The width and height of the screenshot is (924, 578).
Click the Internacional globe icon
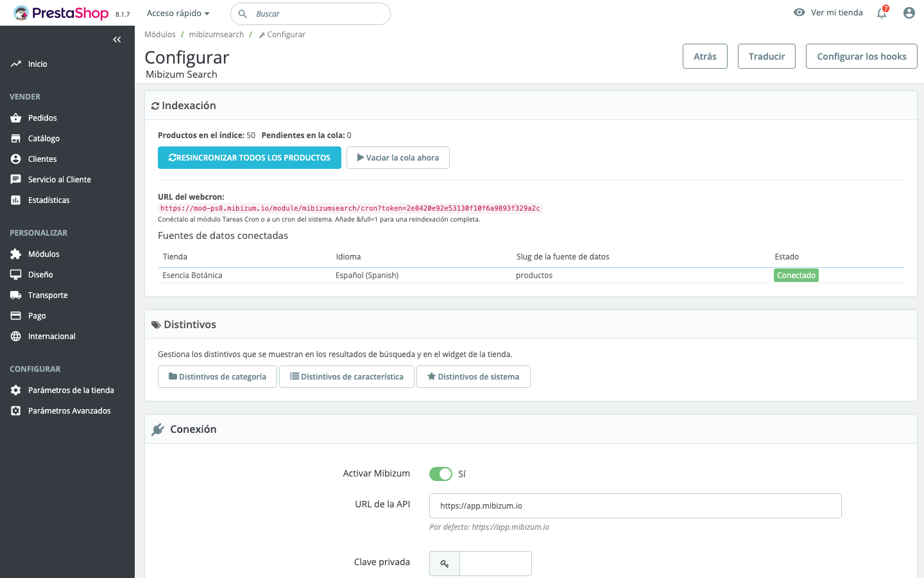point(16,337)
